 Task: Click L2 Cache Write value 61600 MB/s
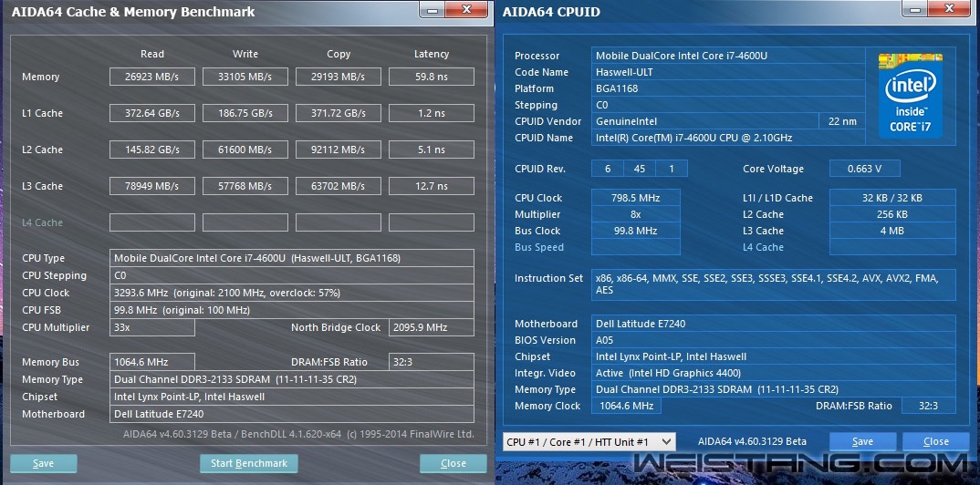(245, 150)
